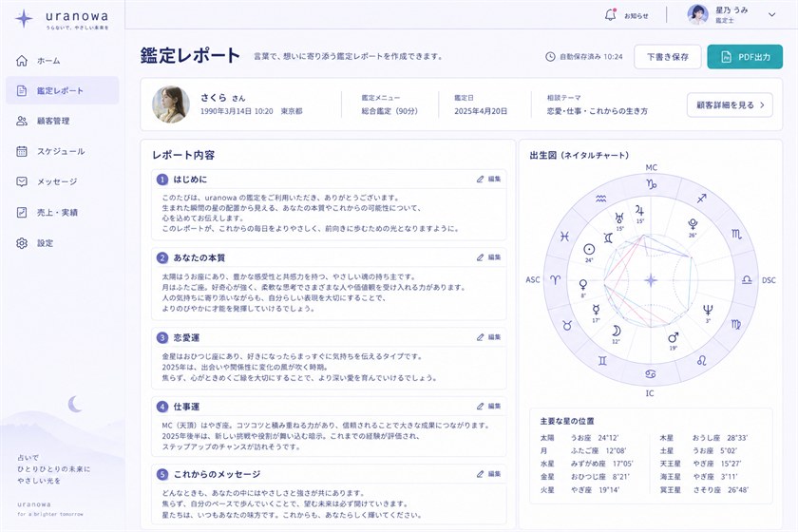Click pencil icon for これからのメッセージ section
This screenshot has width=798, height=532.
pyautogui.click(x=480, y=473)
